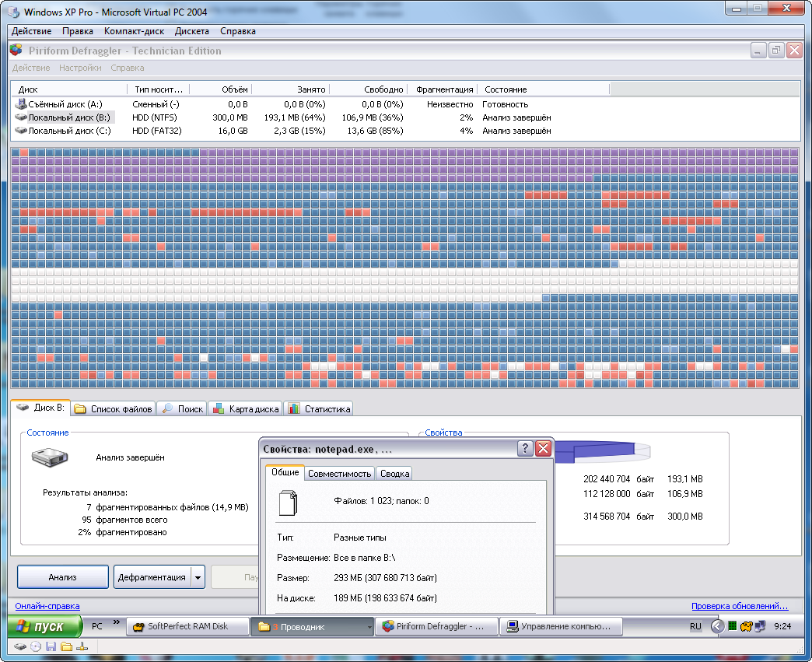The height and width of the screenshot is (662, 812).
Task: Open the Defragmentation button dropdown arrow
Action: (x=198, y=577)
